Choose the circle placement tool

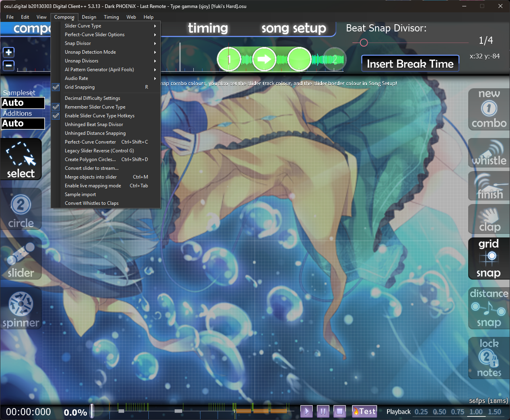[x=21, y=209]
